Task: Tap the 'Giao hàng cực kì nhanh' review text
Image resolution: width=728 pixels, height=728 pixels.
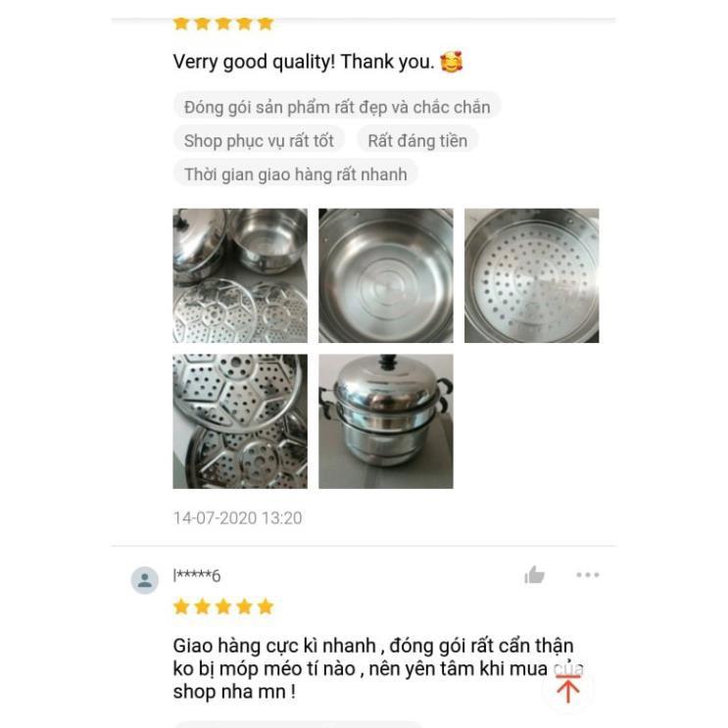Action: pyautogui.click(x=274, y=646)
